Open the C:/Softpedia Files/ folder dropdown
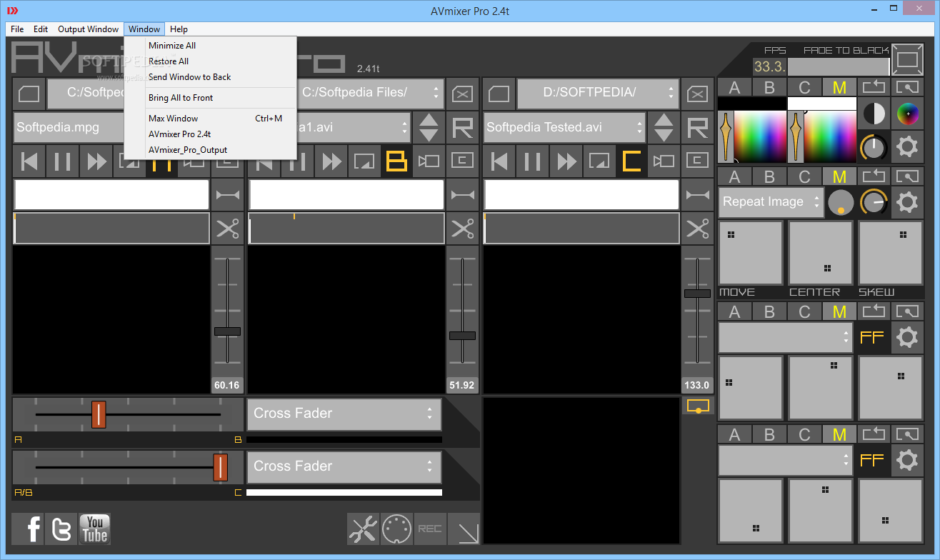Image resolution: width=940 pixels, height=560 pixels. coord(363,94)
